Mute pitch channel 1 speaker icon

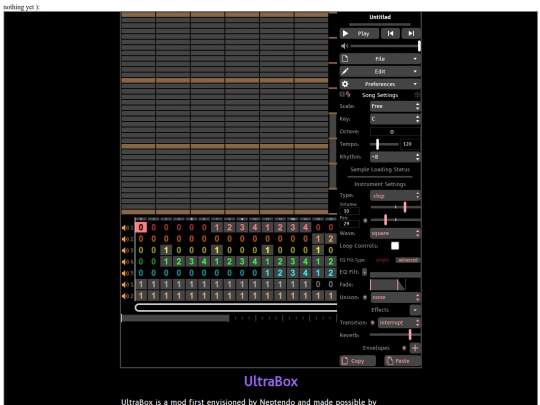click(x=125, y=228)
